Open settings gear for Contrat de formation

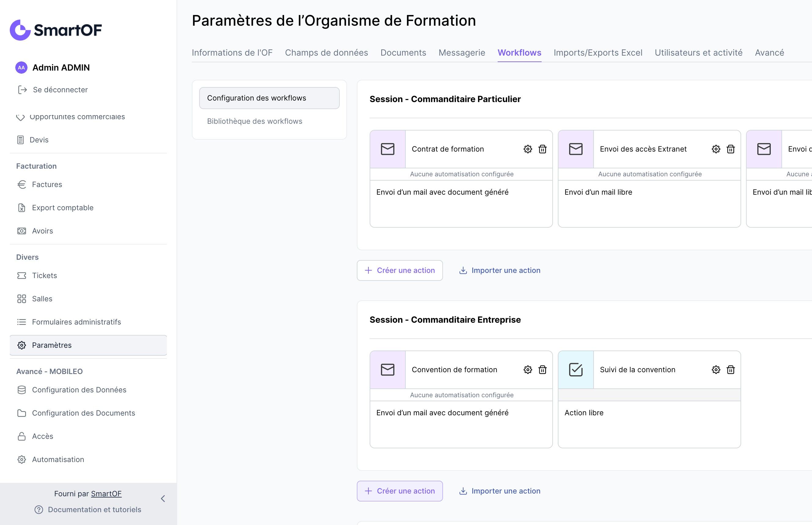point(528,149)
